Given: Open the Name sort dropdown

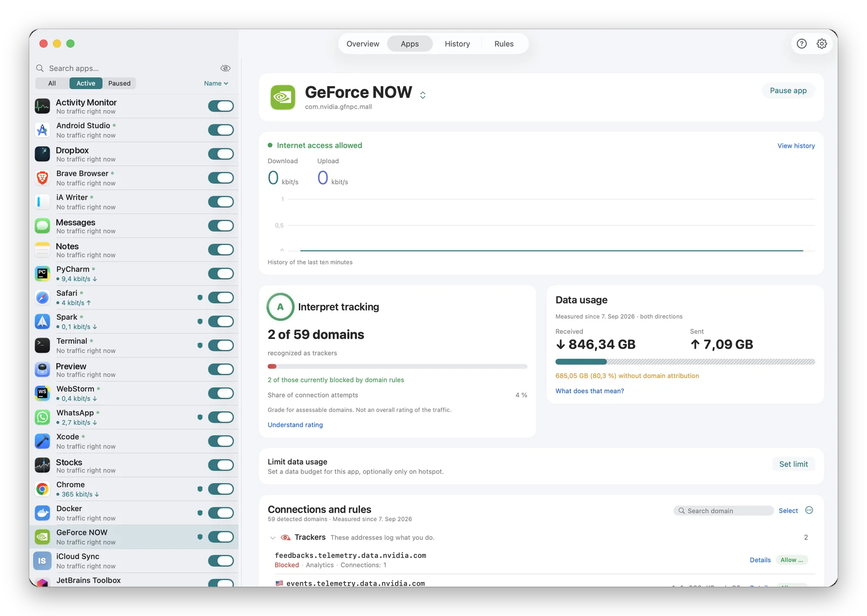Looking at the screenshot, I should pyautogui.click(x=216, y=83).
